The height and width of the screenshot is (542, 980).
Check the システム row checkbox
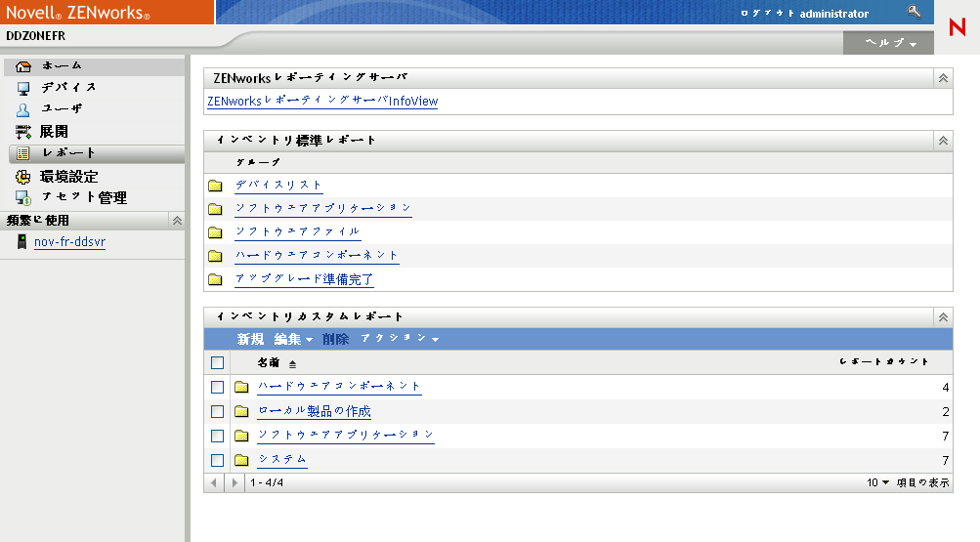218,460
